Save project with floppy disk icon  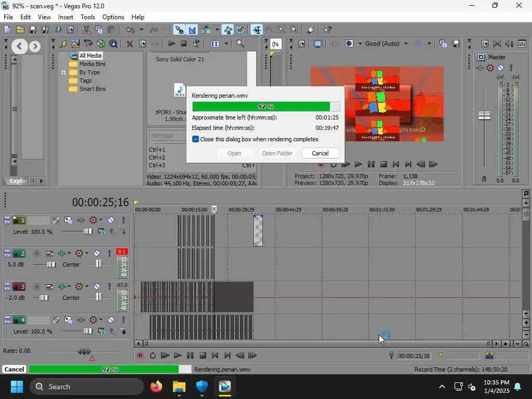33,30
